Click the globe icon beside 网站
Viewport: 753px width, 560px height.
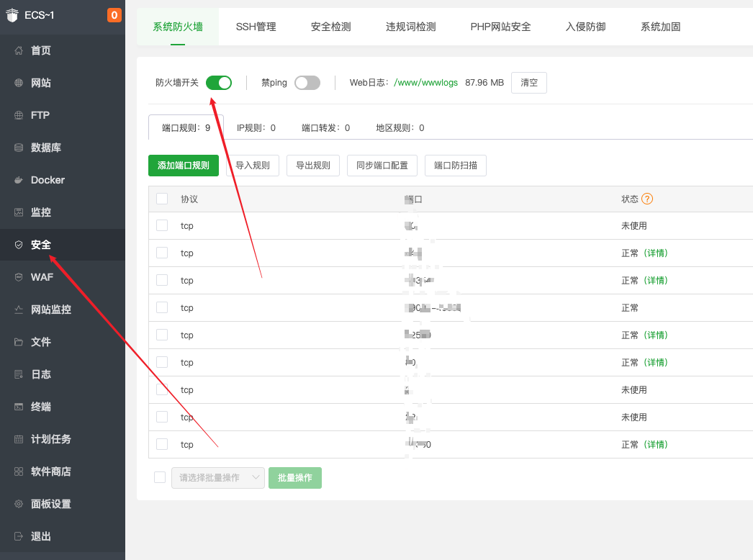click(x=19, y=83)
